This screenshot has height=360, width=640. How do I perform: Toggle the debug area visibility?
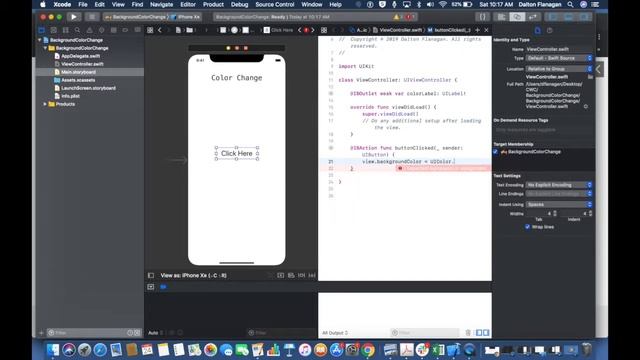tap(569, 17)
